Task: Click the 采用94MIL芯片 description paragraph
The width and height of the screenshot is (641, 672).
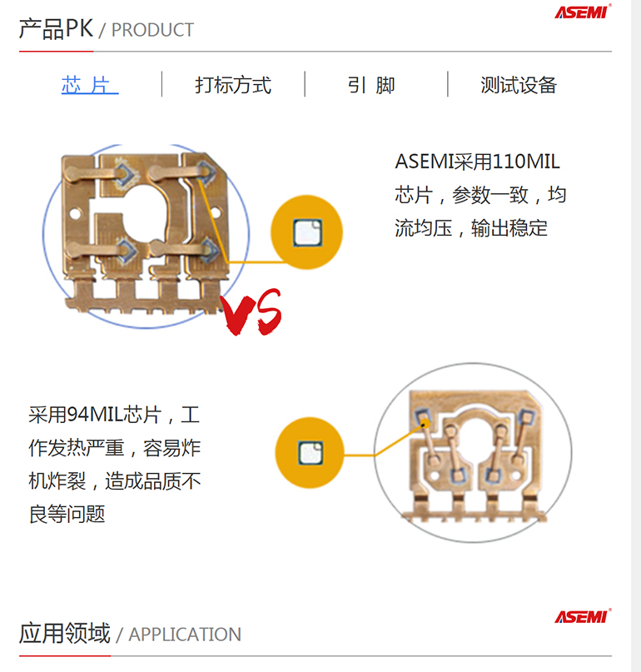Action: (114, 465)
